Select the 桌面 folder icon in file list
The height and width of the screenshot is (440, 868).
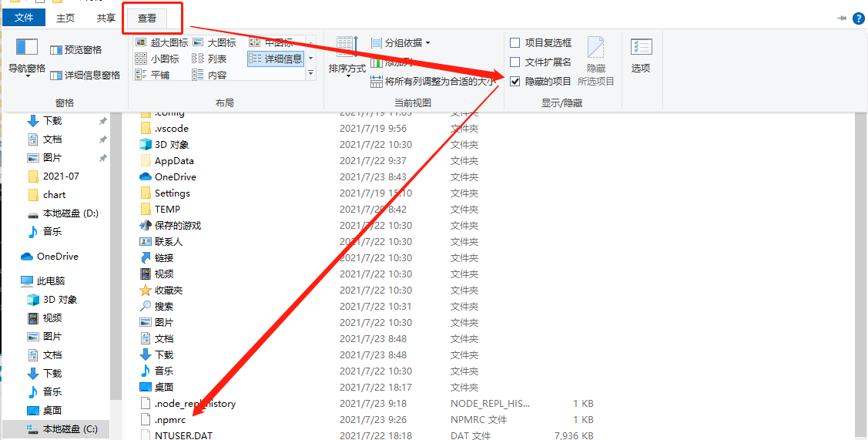click(x=146, y=387)
